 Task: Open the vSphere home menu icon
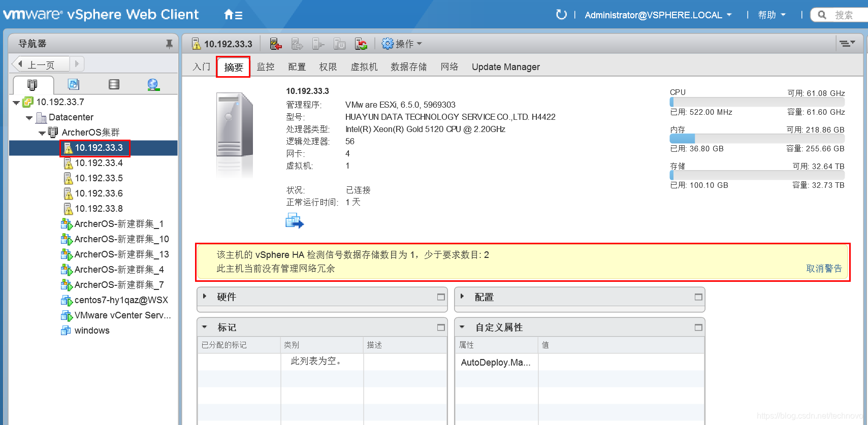coord(233,15)
